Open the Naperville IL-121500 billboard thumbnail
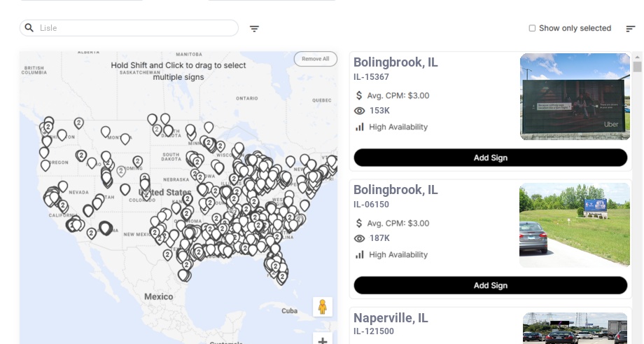This screenshot has width=644, height=344. point(575,329)
